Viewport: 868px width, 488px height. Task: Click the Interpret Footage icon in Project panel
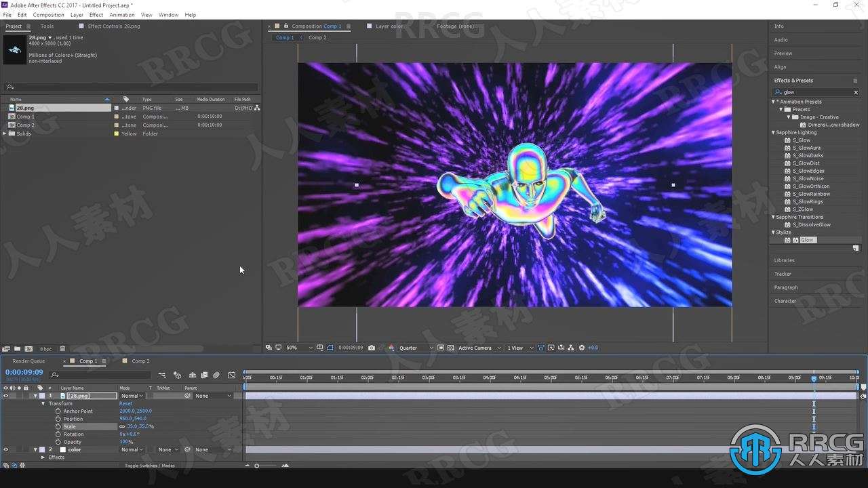tap(6, 349)
